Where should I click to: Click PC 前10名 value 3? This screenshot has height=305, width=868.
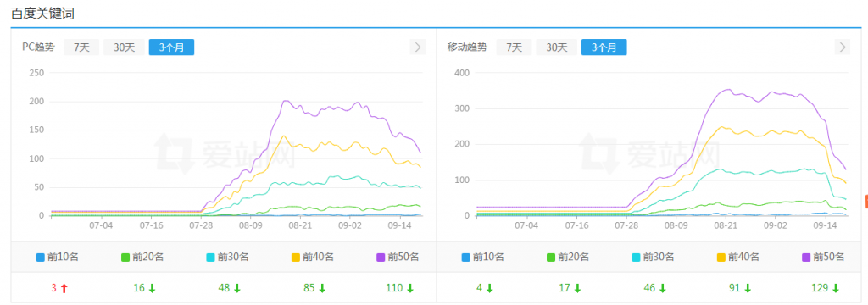(53, 288)
